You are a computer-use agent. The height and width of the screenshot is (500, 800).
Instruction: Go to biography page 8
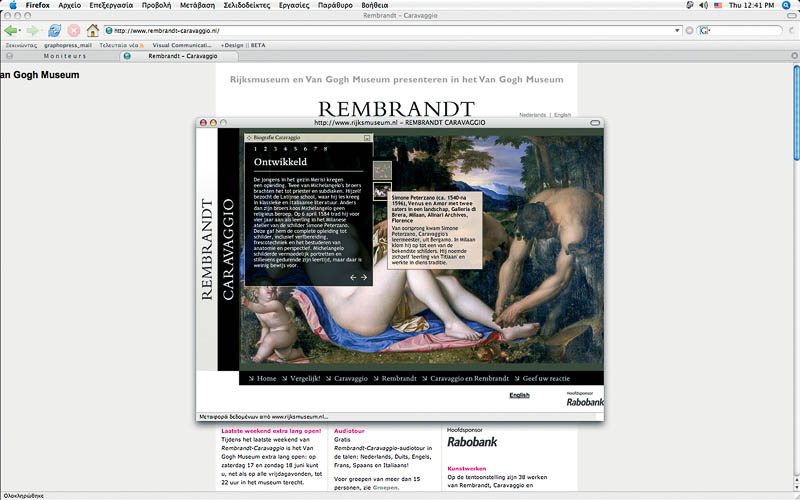[x=326, y=149]
